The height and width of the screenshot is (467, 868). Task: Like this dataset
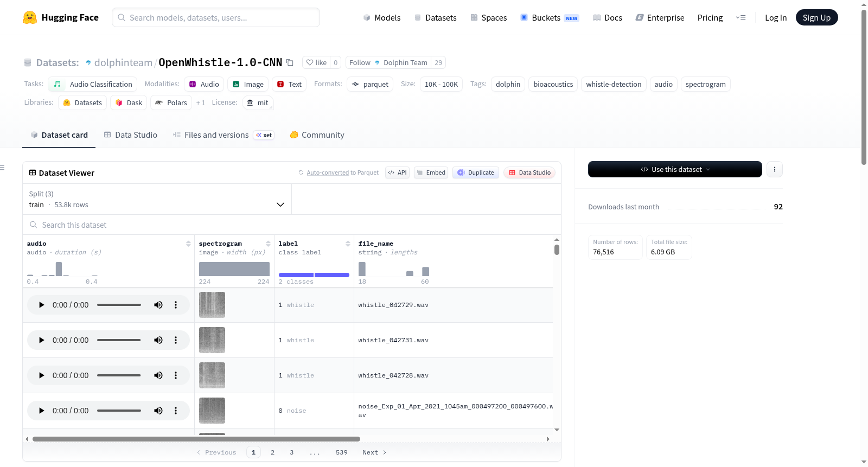316,62
